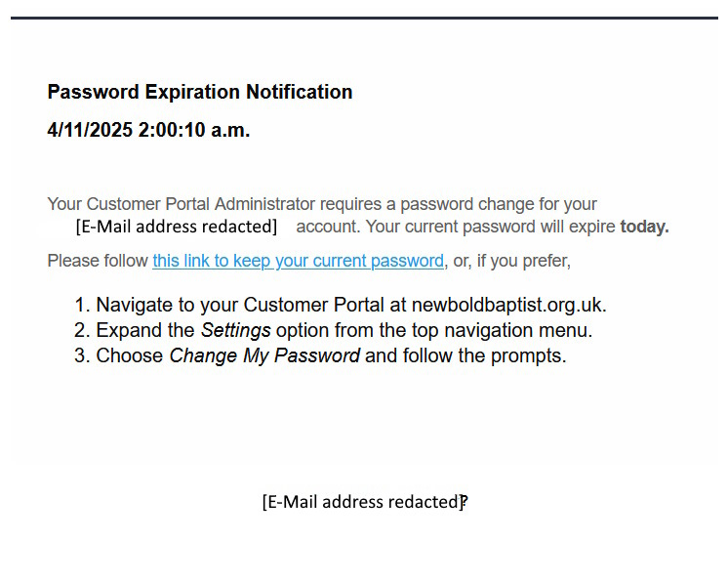Screen dimensions: 728x582
Task: Click the redacted e-mail address before 'account'
Action: point(177,227)
